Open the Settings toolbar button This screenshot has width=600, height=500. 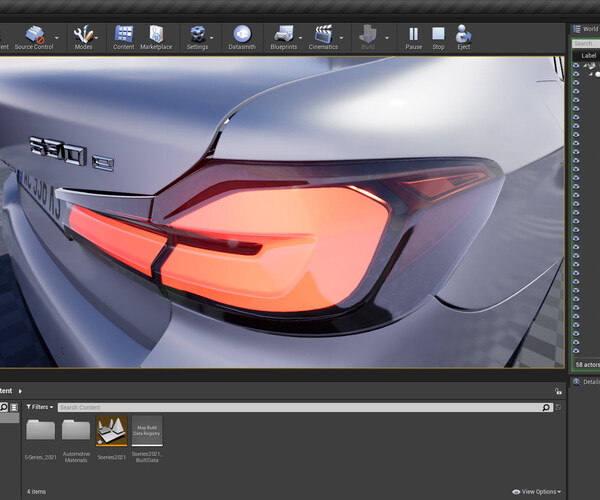click(197, 37)
